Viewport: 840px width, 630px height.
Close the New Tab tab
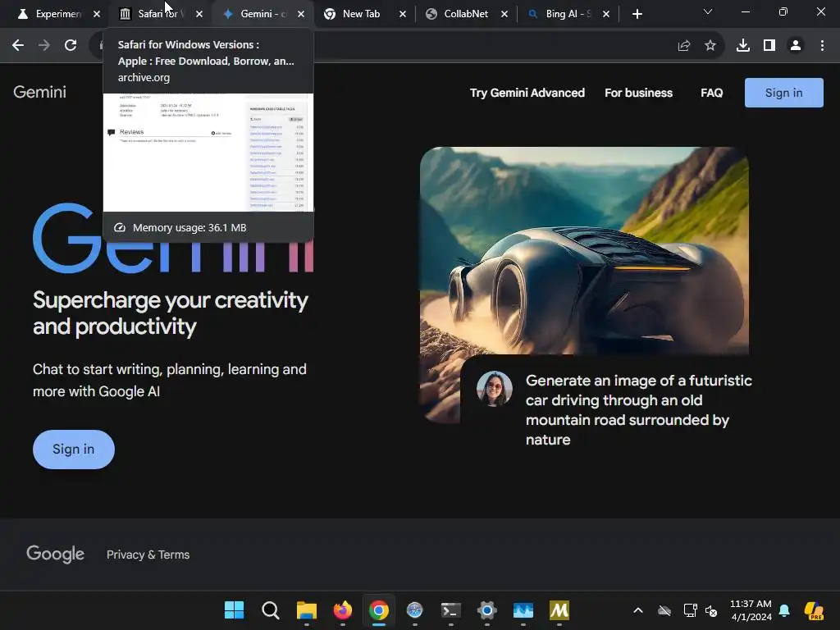coord(403,14)
